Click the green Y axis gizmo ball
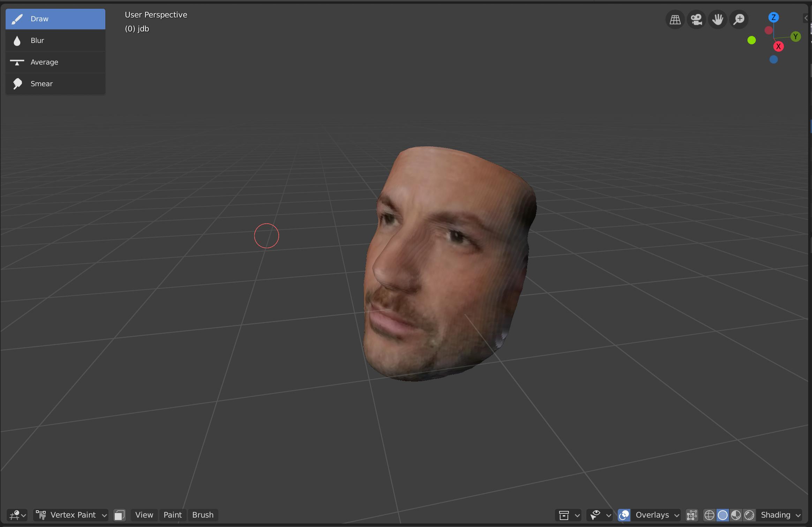This screenshot has width=812, height=527. click(795, 36)
